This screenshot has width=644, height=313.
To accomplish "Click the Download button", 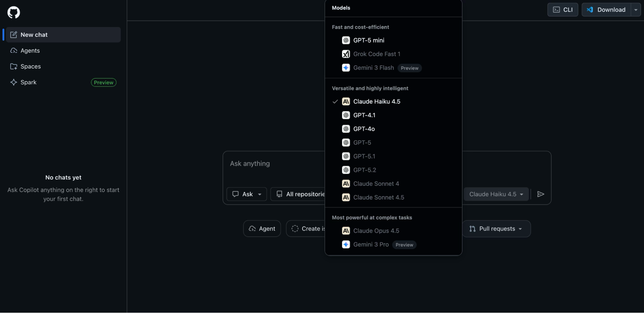I will click(x=606, y=10).
